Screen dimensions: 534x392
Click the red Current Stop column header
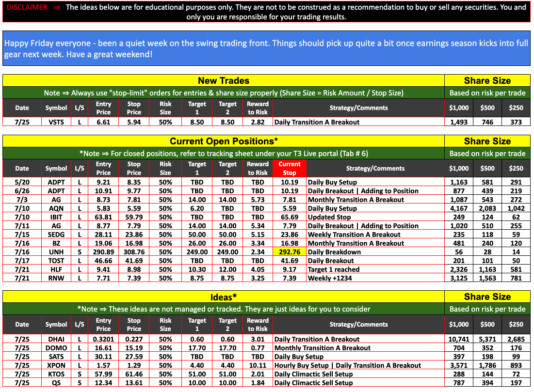290,168
